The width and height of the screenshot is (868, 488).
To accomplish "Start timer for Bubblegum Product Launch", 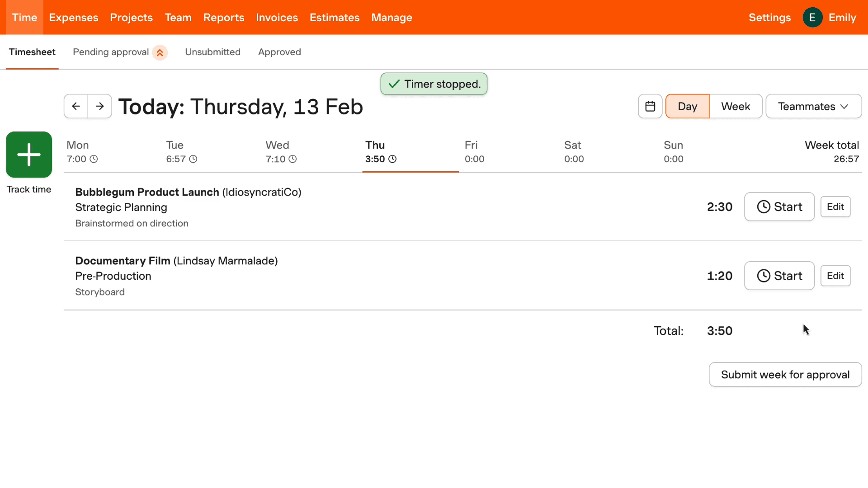I will click(x=779, y=207).
